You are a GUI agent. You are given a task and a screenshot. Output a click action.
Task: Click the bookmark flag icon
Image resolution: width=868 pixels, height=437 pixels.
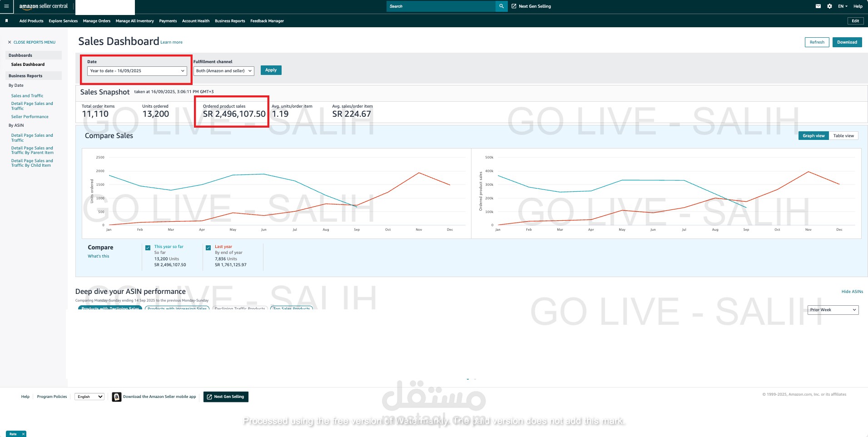pyautogui.click(x=6, y=21)
